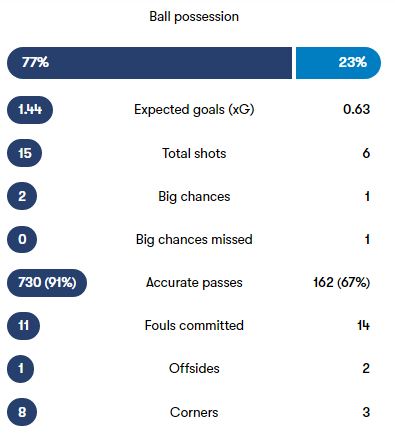
Task: Select the Total shots label
Action: pos(194,153)
